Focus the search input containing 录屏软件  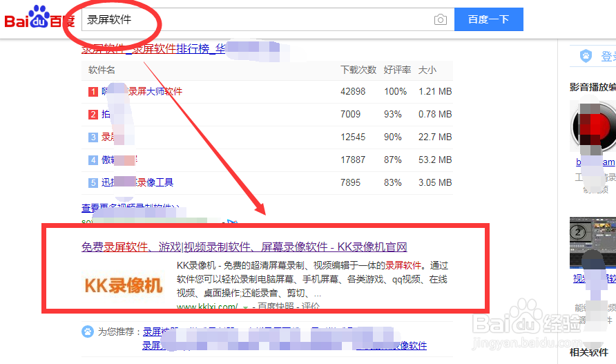(x=267, y=19)
